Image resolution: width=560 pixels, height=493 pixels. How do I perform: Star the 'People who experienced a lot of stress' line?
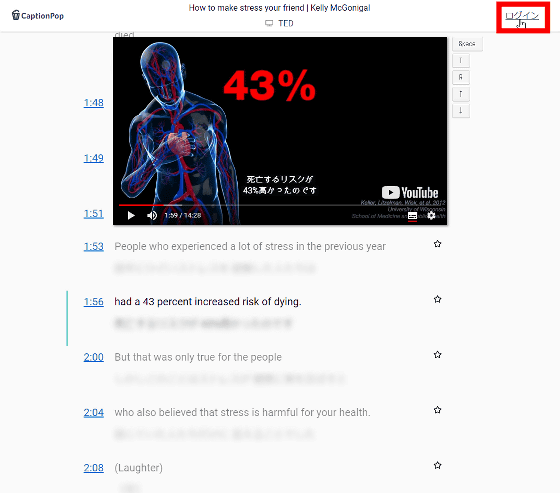(438, 244)
